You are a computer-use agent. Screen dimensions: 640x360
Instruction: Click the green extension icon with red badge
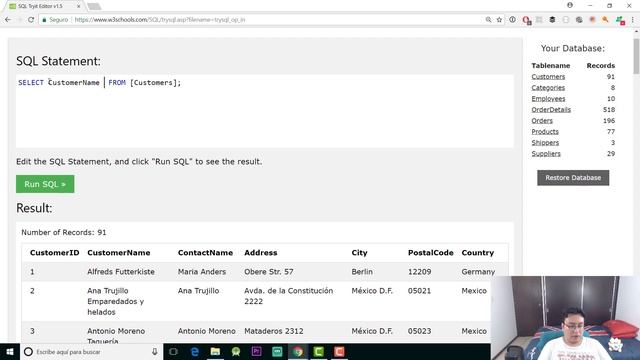point(620,20)
